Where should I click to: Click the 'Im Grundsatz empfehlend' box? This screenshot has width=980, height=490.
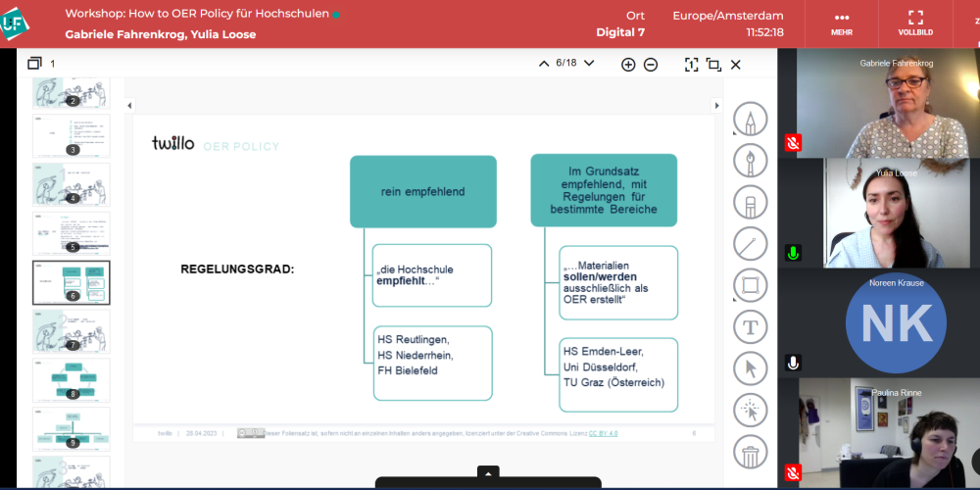click(604, 190)
